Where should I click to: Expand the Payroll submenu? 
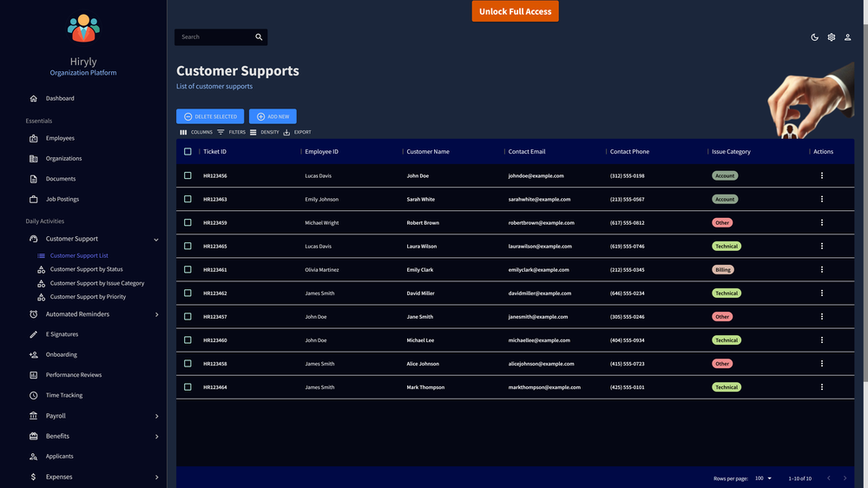[156, 416]
